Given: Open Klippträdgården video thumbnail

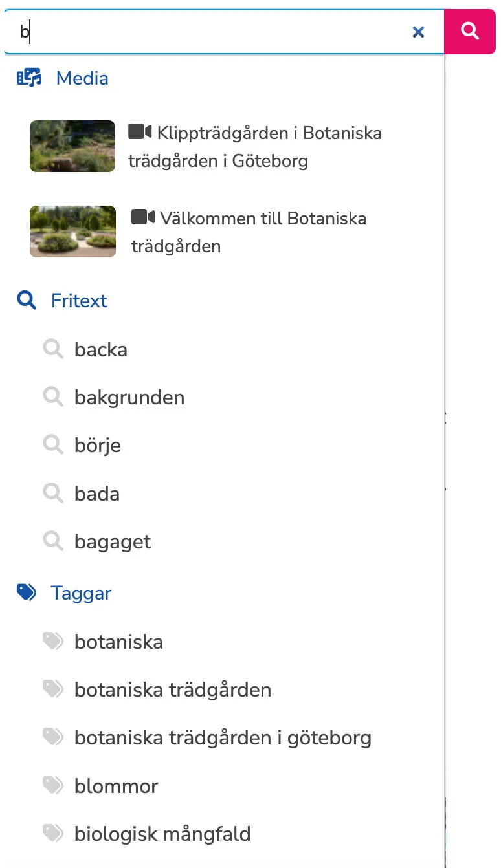Looking at the screenshot, I should [x=72, y=146].
